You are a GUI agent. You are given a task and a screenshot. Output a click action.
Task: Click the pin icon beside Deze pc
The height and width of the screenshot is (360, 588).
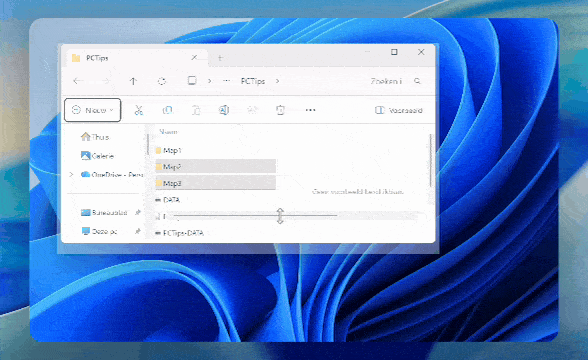(x=138, y=231)
